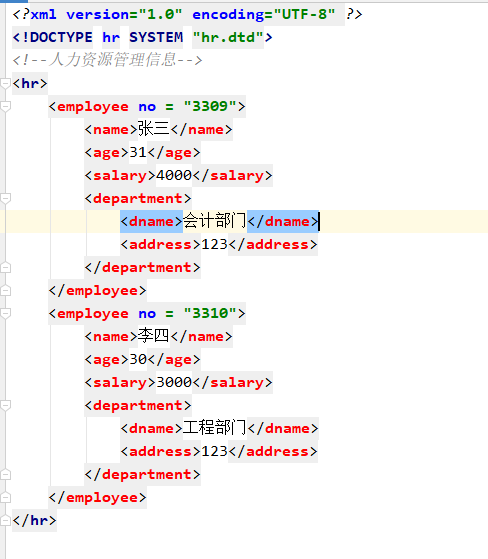Click the encoding="UTF-8" attribute
Image resolution: width=488 pixels, height=559 pixels.
click(264, 15)
